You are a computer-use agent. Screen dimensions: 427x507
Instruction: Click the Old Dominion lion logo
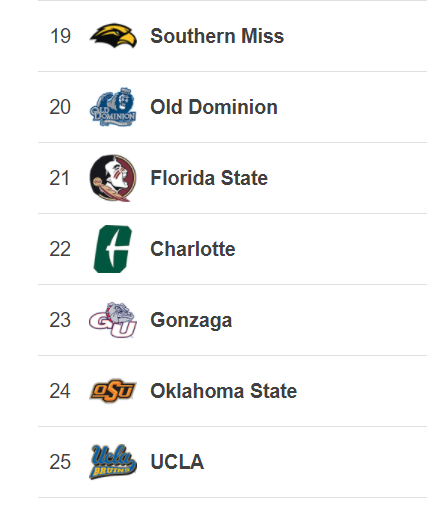(113, 107)
